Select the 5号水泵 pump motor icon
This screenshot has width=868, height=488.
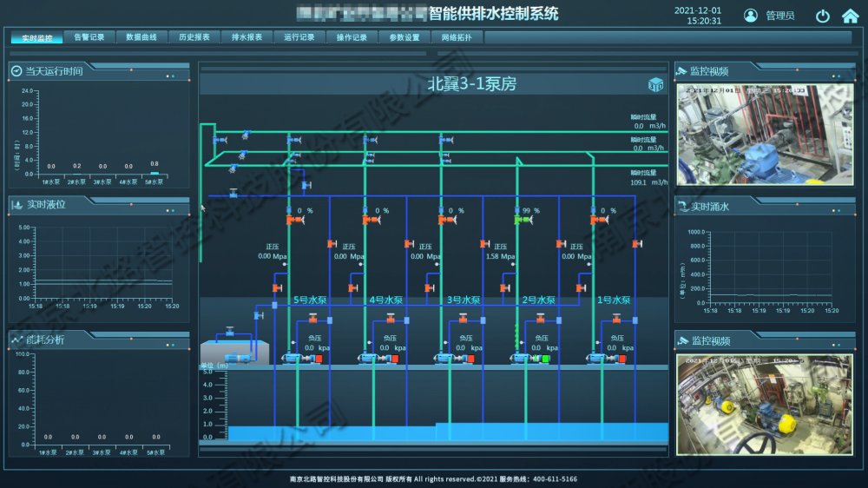click(x=295, y=357)
